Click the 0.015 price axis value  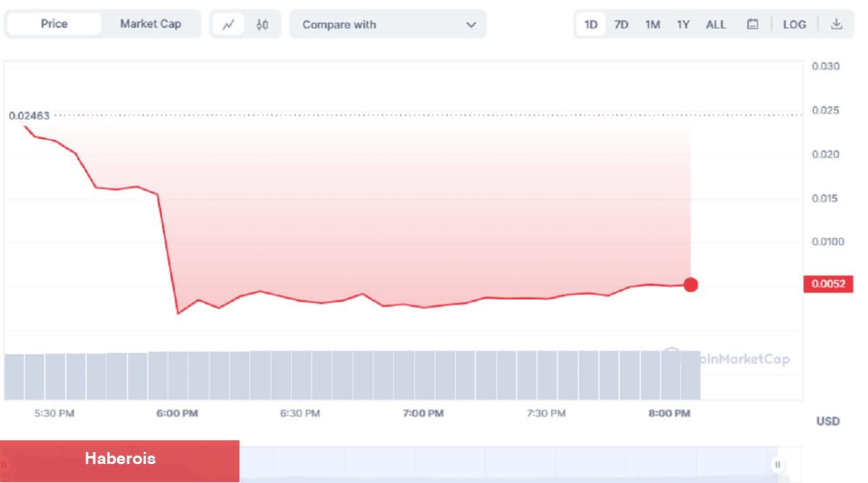pyautogui.click(x=825, y=198)
